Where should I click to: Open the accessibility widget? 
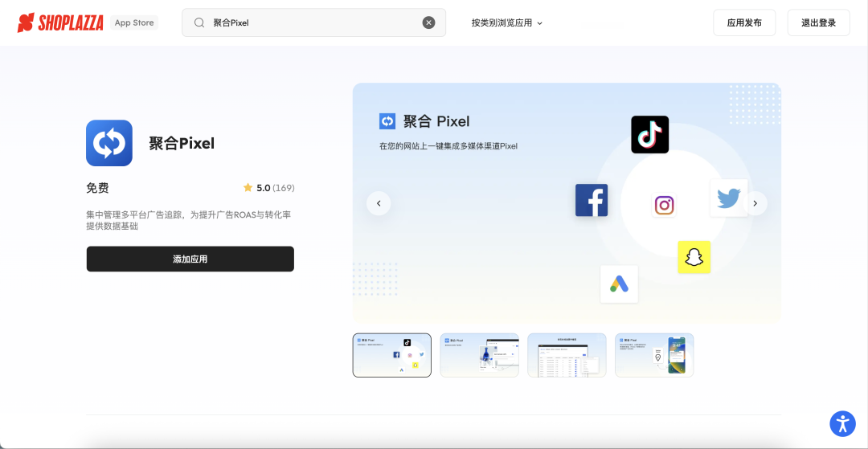[842, 423]
